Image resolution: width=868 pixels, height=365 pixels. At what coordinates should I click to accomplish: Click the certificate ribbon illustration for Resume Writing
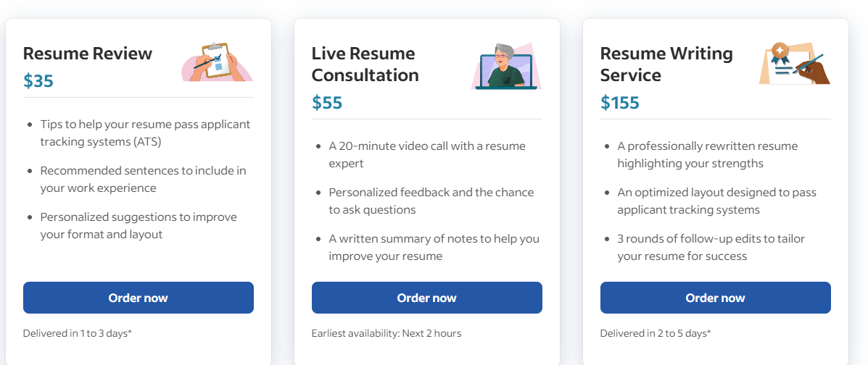(x=795, y=62)
